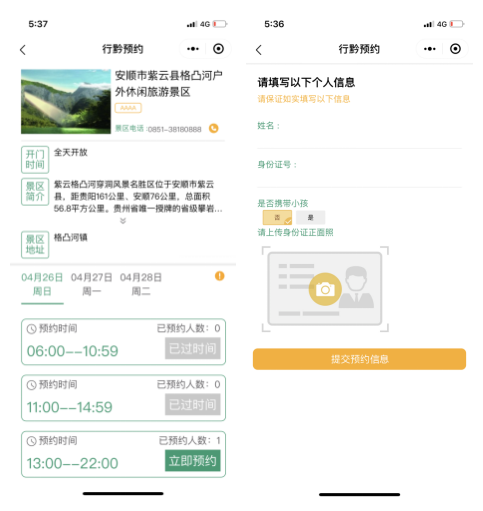
Task: Switch to the 04月28日 周二 tab
Action: click(x=141, y=284)
